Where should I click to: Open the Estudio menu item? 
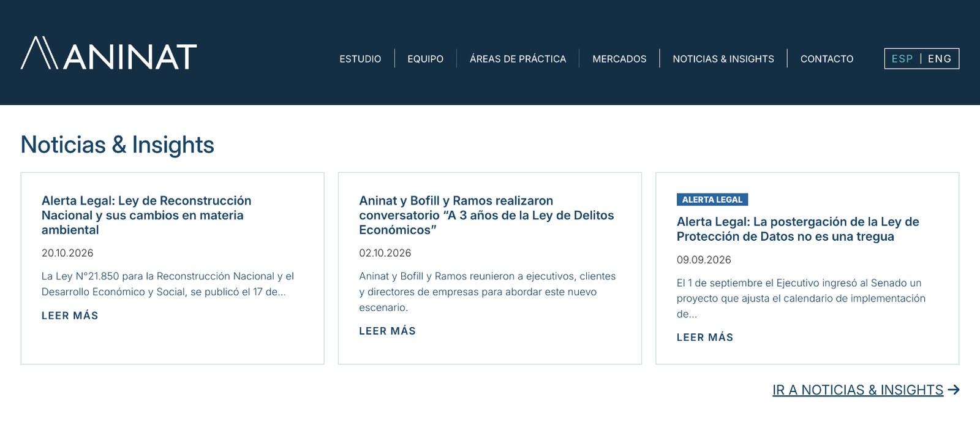(x=360, y=59)
